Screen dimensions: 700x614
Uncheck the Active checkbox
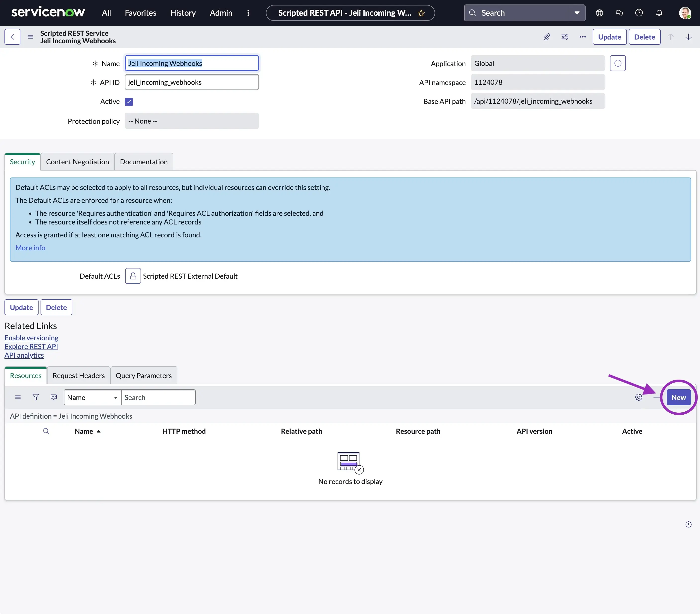click(129, 102)
